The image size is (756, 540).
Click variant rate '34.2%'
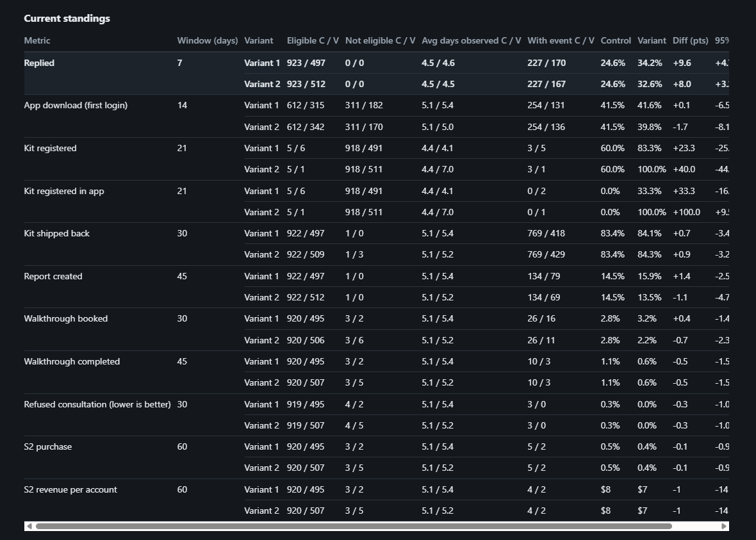click(x=650, y=63)
